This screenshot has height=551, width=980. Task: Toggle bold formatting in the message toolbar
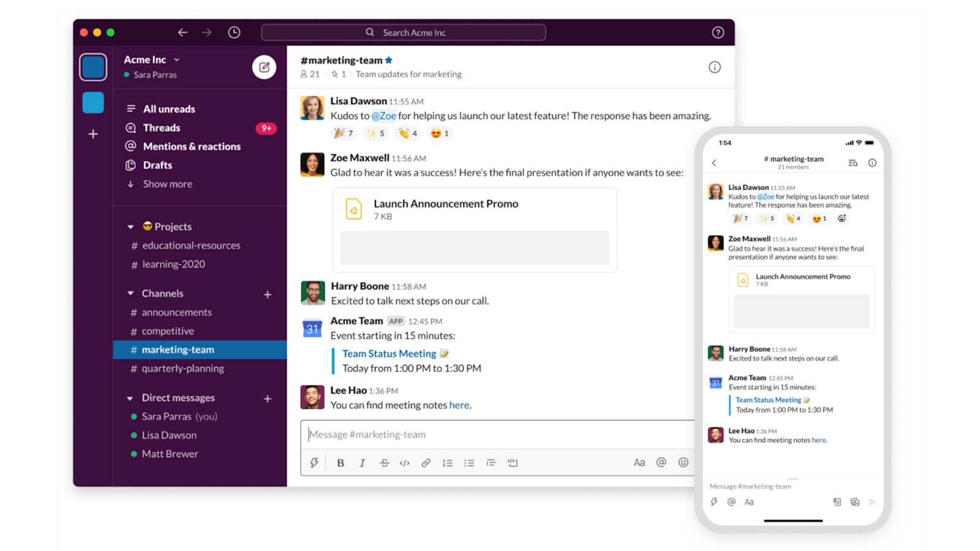(341, 462)
